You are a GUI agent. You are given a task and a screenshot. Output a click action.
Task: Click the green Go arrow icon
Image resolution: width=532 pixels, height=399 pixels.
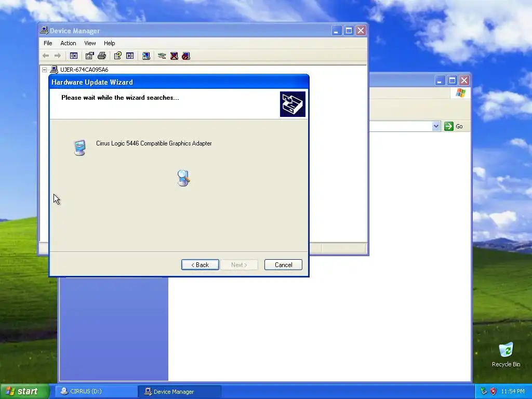[448, 126]
